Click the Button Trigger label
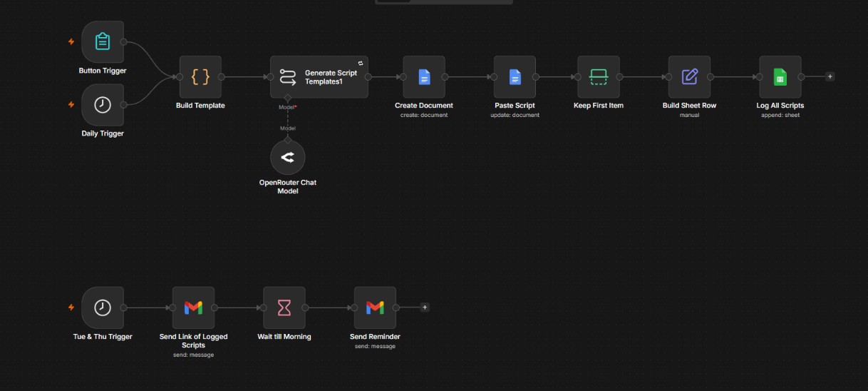This screenshot has height=391, width=868. tap(103, 71)
